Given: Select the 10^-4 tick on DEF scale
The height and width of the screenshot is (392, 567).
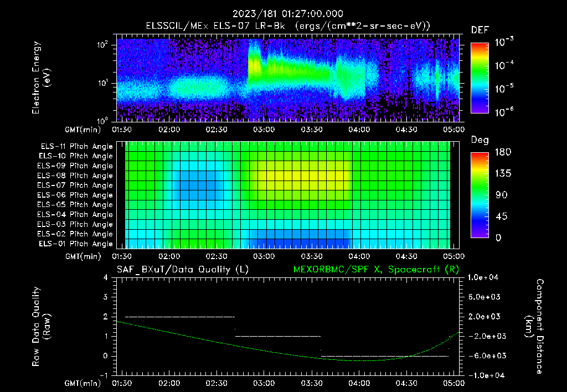Looking at the screenshot, I should pos(504,65).
